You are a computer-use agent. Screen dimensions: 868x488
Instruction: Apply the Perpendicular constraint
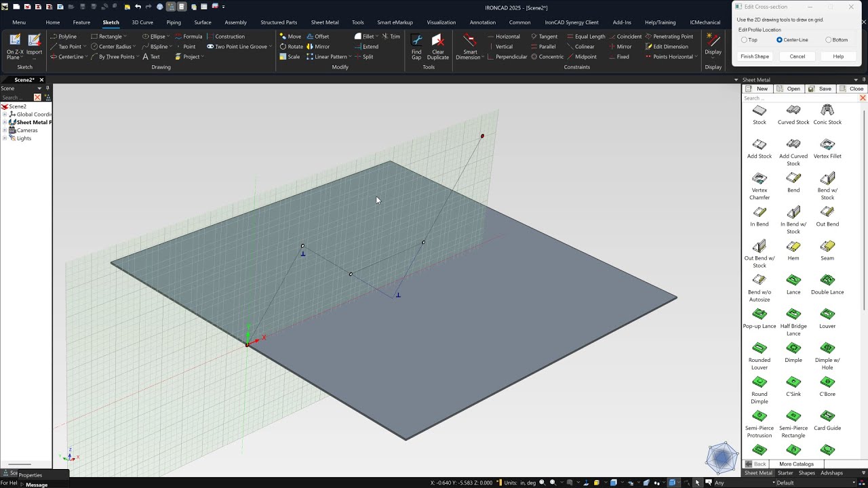click(x=507, y=57)
